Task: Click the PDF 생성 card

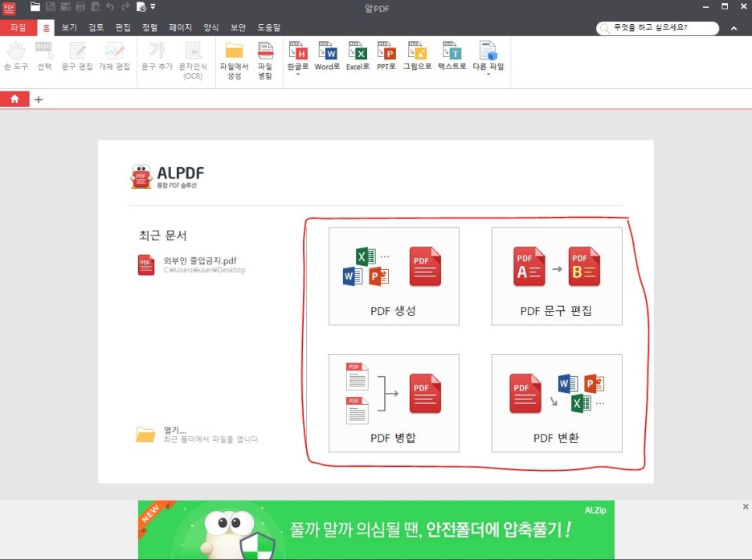Action: [394, 276]
